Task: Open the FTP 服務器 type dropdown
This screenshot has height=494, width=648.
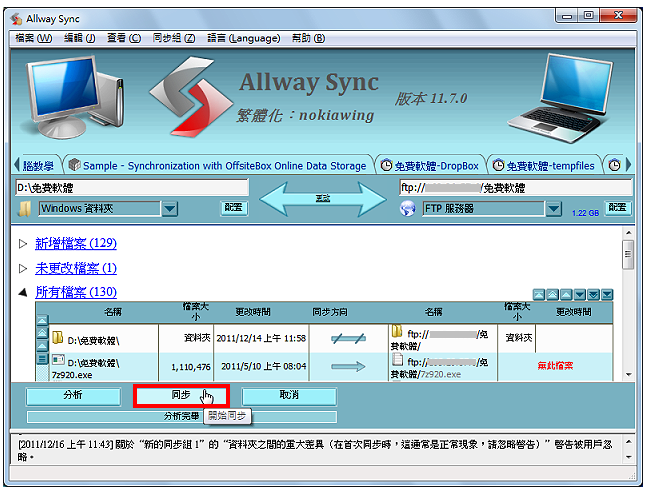Action: [553, 209]
